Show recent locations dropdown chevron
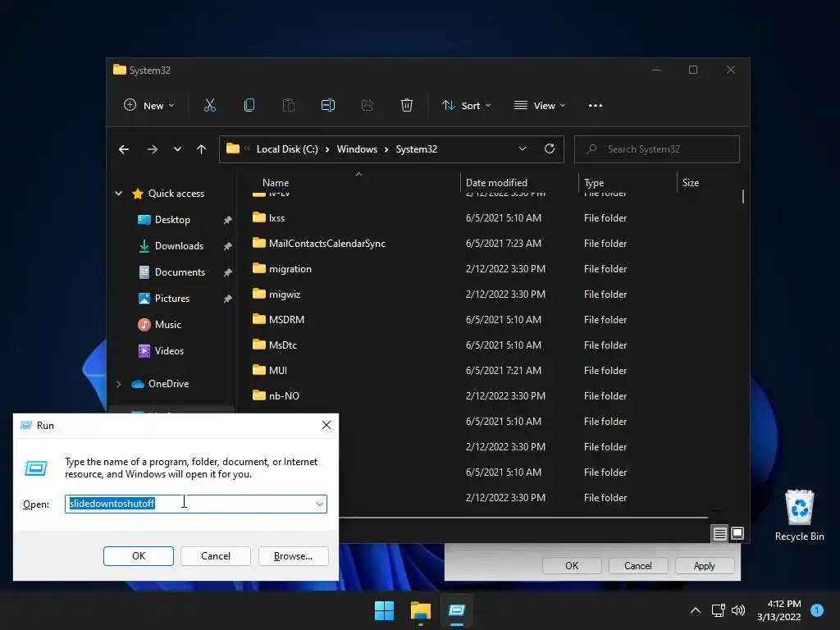Screen dimensions: 840x630 point(177,149)
